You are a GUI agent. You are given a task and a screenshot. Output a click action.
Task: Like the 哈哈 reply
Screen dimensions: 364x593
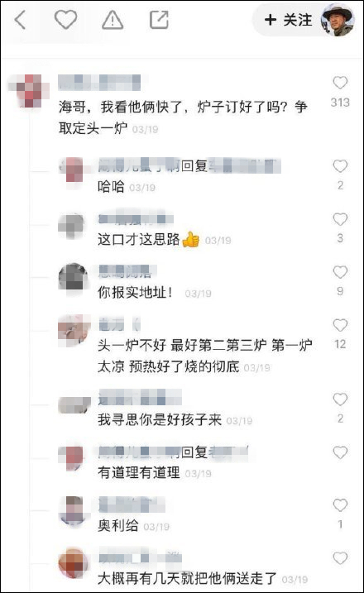coord(340,166)
